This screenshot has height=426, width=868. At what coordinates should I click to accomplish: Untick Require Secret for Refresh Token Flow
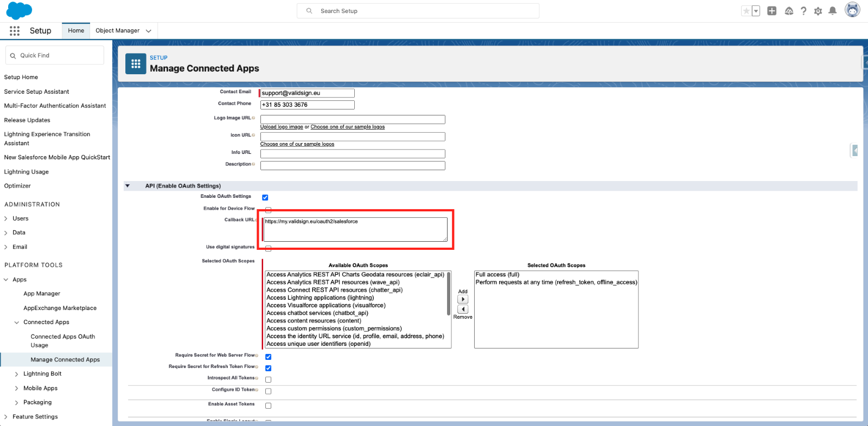(x=268, y=368)
